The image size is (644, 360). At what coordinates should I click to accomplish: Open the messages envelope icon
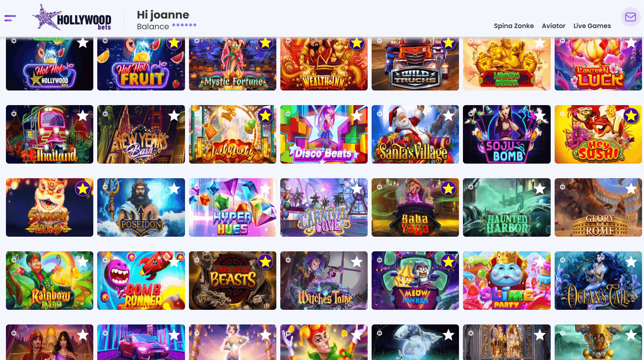pyautogui.click(x=630, y=17)
